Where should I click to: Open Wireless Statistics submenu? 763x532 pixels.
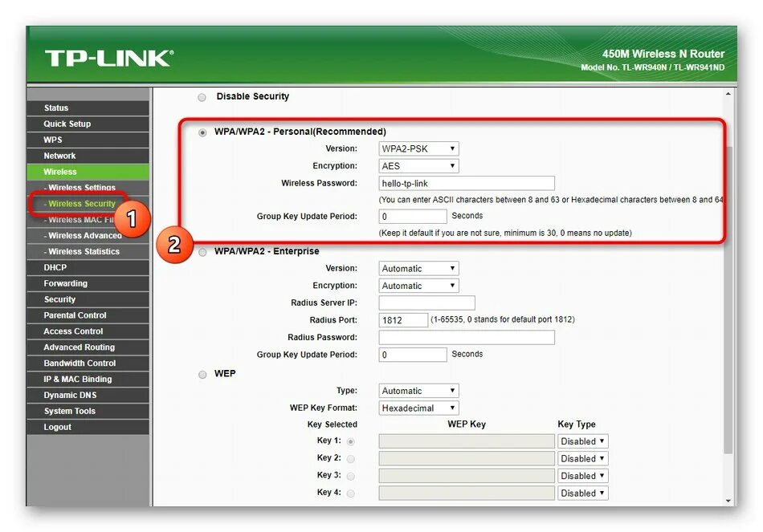[x=88, y=251]
